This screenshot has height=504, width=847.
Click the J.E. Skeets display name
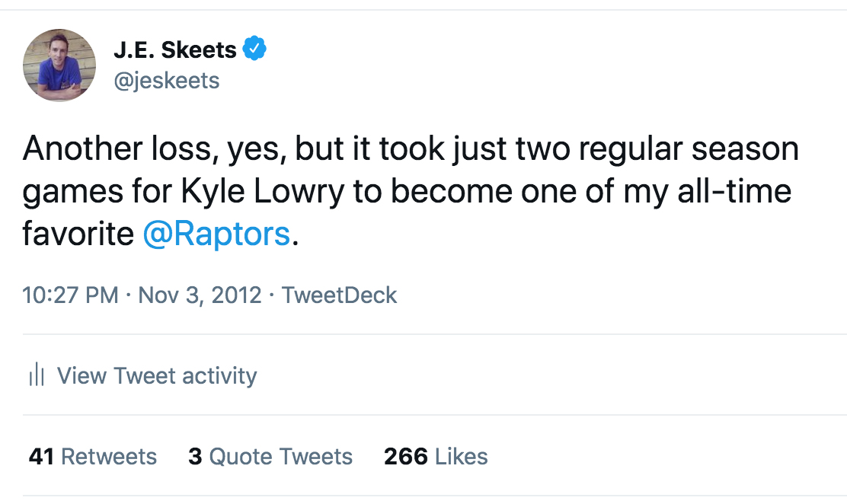click(175, 50)
